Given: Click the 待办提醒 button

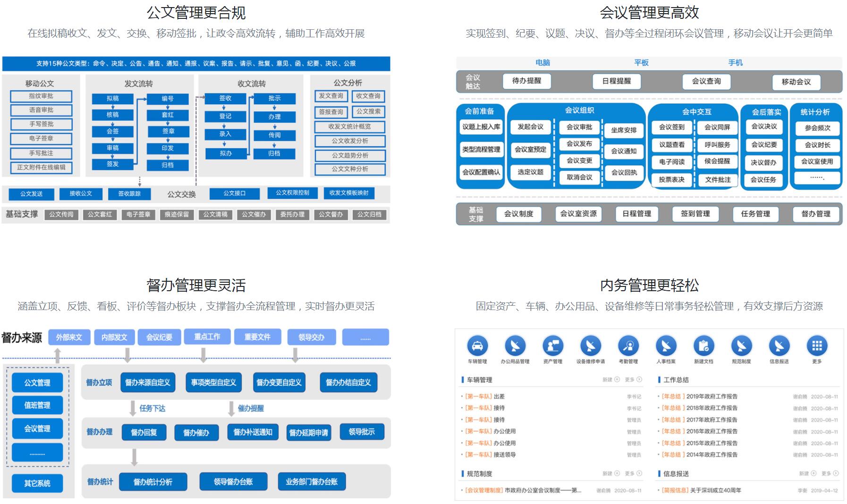Looking at the screenshot, I should 527,81.
